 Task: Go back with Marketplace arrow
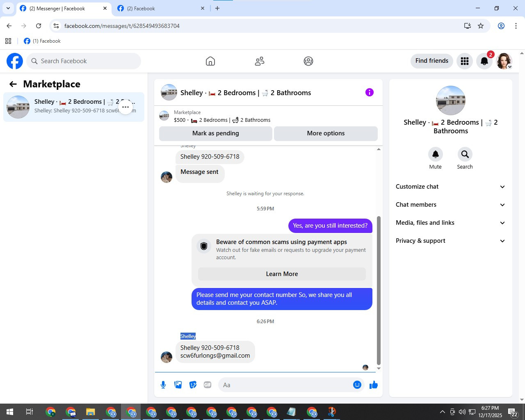click(13, 84)
